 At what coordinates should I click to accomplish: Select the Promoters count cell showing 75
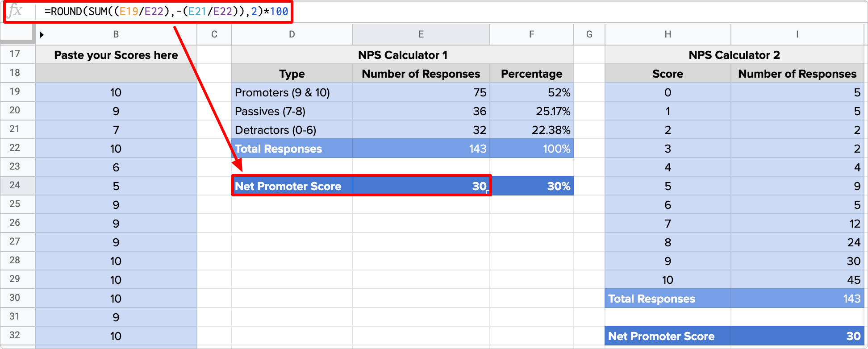[421, 92]
